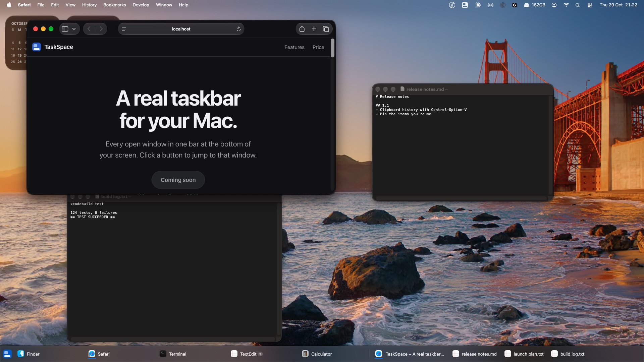Click "xcodebuild test" line in build log
The width and height of the screenshot is (644, 362).
tap(87, 204)
